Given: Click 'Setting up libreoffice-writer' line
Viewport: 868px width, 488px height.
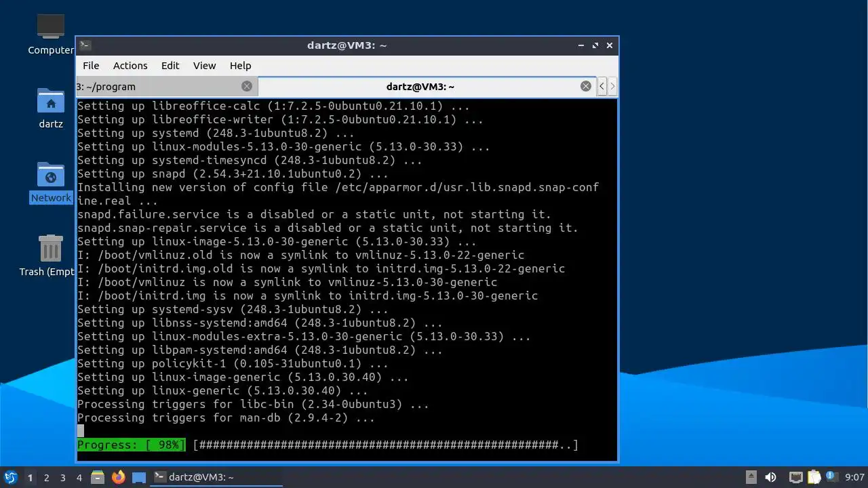Looking at the screenshot, I should coord(280,119).
